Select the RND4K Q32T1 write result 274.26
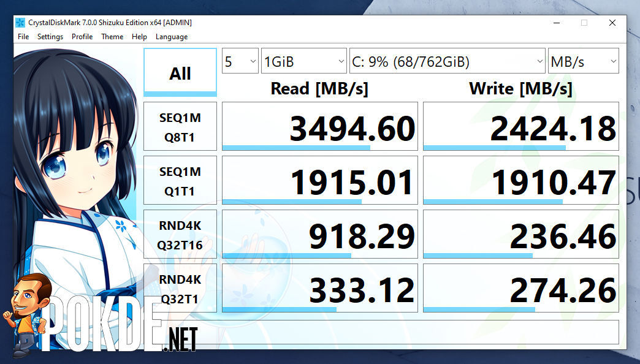This screenshot has width=640, height=364. coord(521,288)
